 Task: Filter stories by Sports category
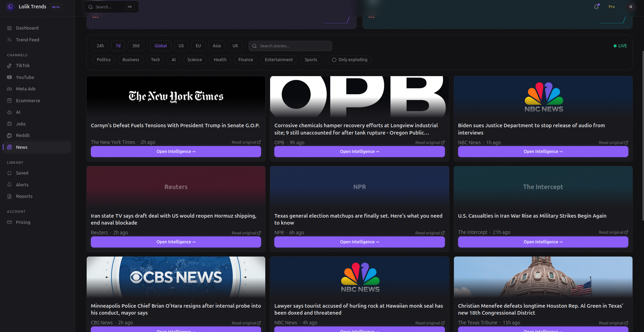tap(311, 60)
